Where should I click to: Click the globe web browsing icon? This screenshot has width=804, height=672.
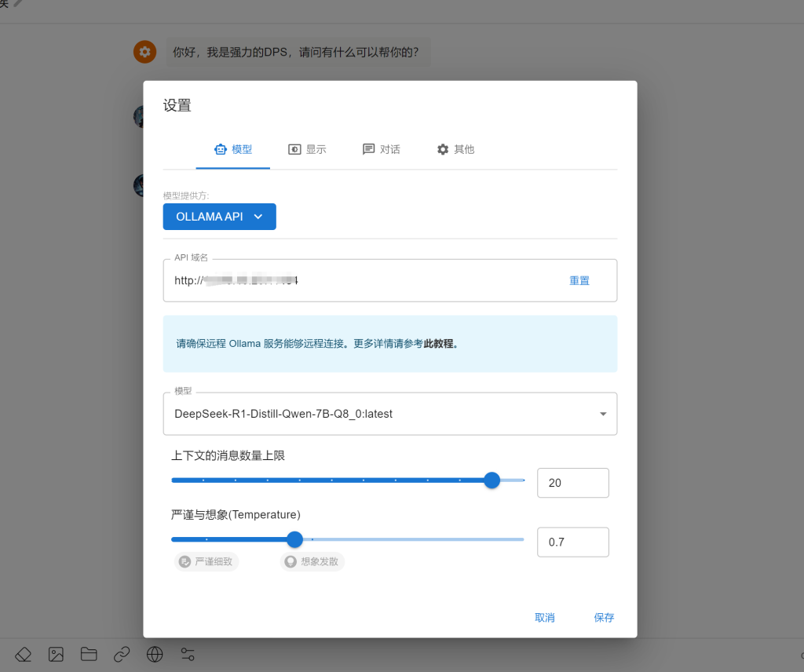pos(155,654)
